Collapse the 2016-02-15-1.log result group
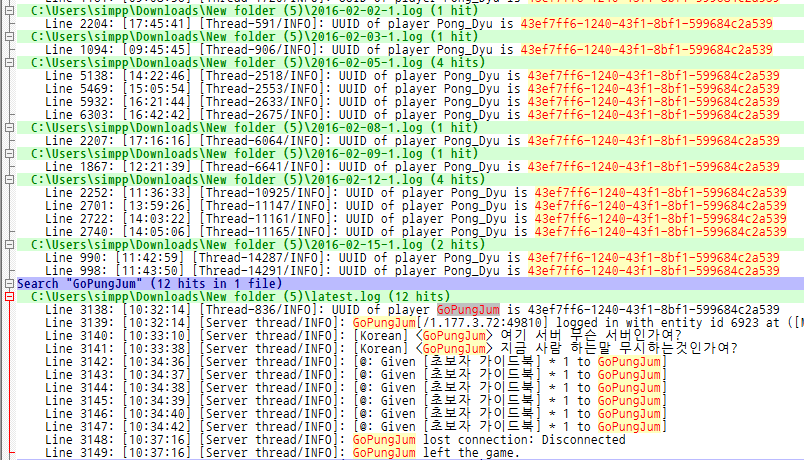This screenshot has height=460, width=804. [x=9, y=245]
